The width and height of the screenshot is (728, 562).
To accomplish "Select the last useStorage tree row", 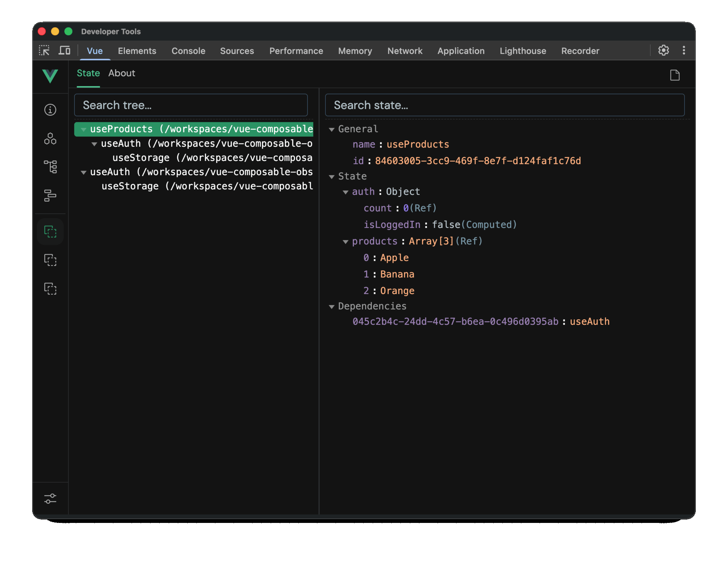I will tap(207, 186).
